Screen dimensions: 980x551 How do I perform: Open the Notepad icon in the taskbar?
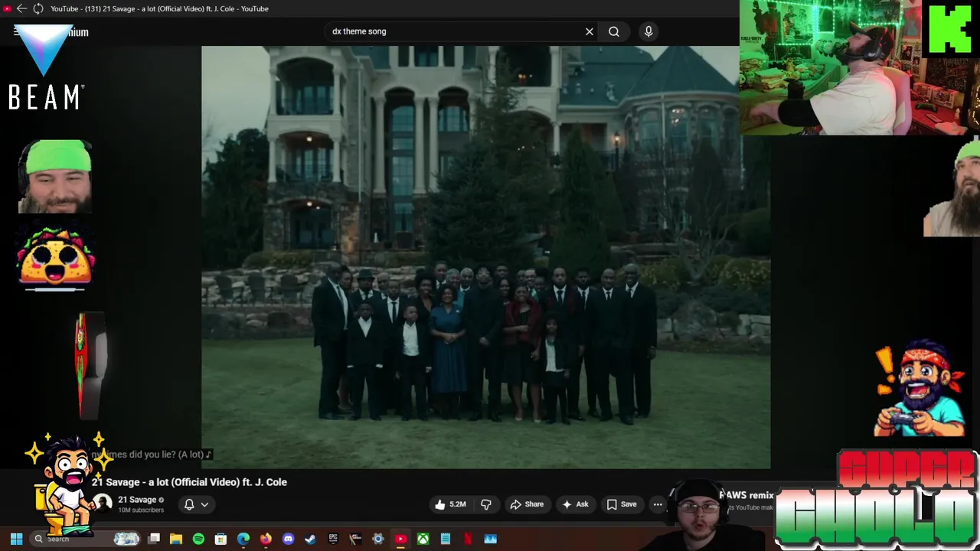point(445,539)
